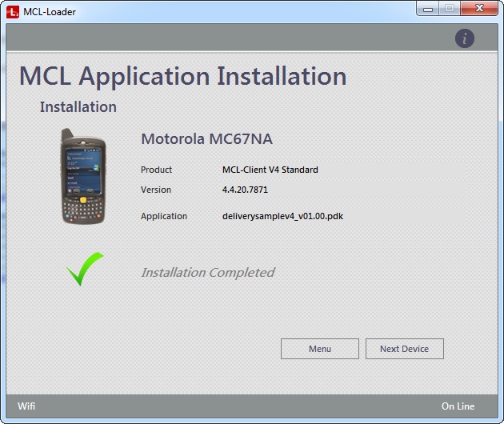Click the Motorola MC67NA device name
504x424 pixels.
coord(206,139)
